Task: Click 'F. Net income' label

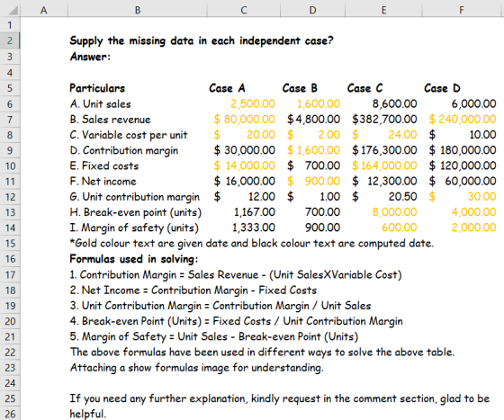Action: [x=103, y=181]
